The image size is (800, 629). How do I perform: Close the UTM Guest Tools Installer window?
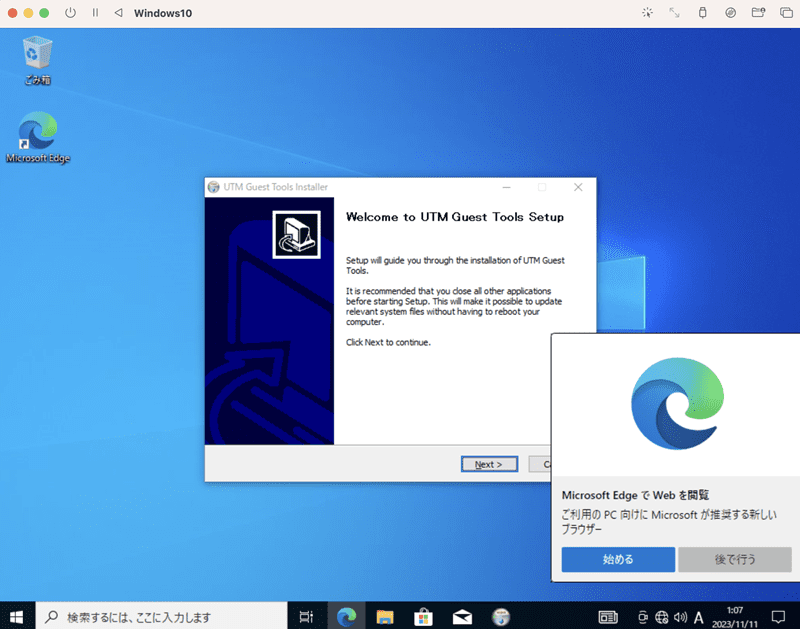[x=578, y=187]
